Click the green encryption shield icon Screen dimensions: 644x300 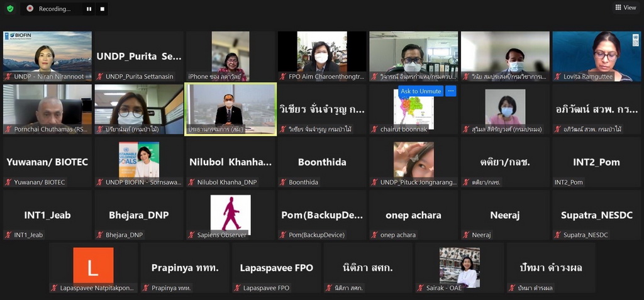(x=9, y=9)
